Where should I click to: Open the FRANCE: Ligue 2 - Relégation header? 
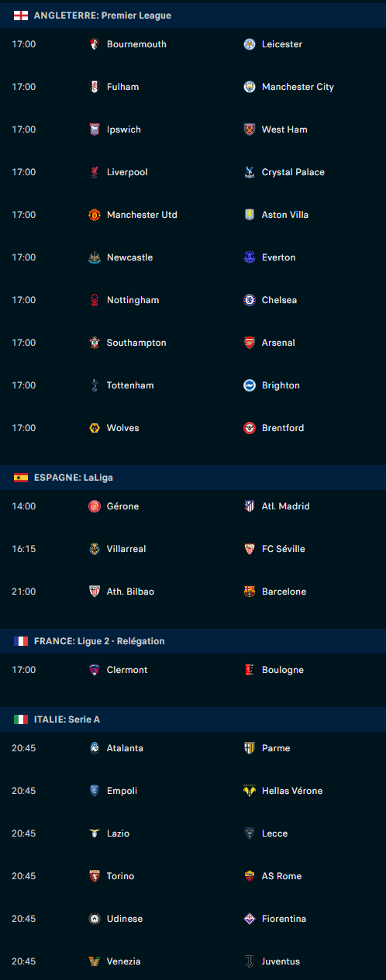pos(193,641)
